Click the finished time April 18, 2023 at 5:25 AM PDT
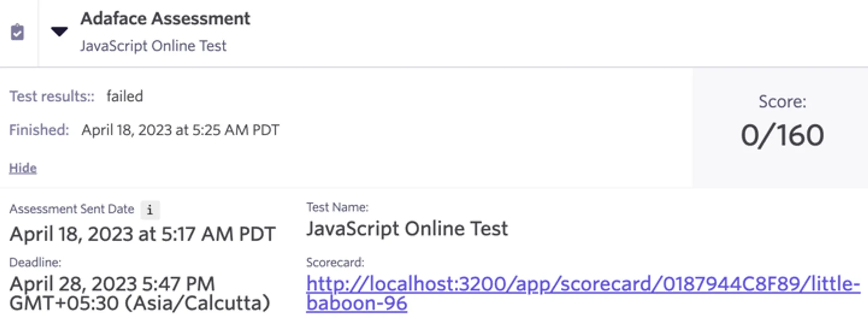 pos(181,130)
